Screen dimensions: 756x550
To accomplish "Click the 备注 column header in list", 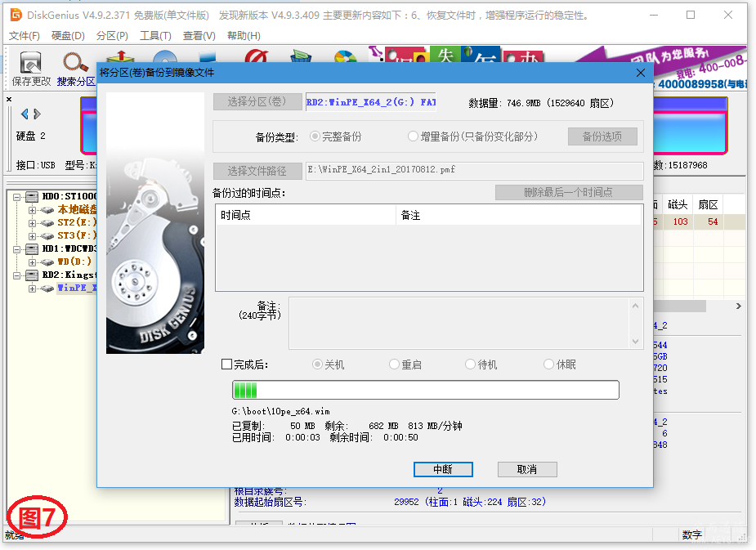I will [519, 215].
